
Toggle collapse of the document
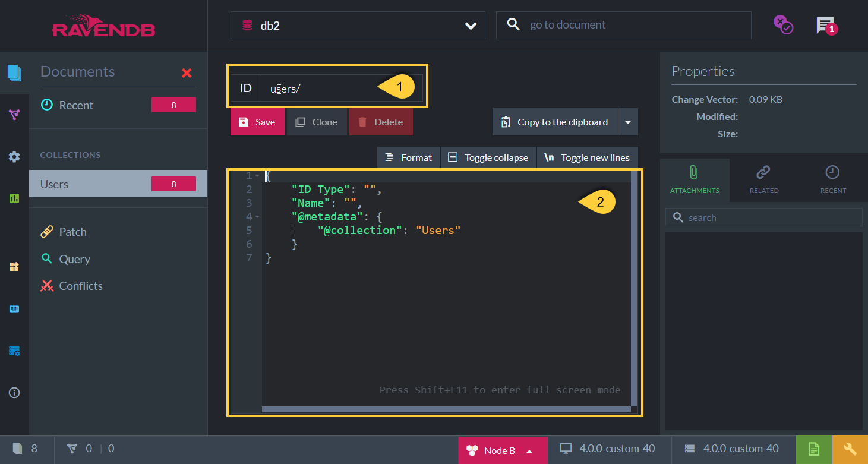[488, 157]
